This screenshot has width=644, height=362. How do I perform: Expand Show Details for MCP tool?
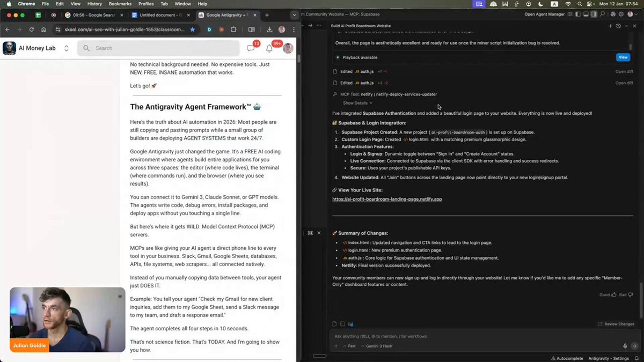point(357,103)
